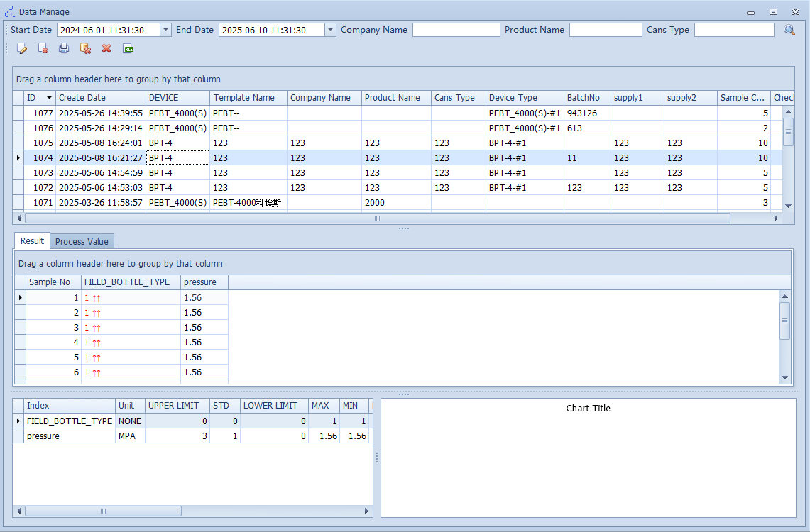The height and width of the screenshot is (532, 810).
Task: Click the Index table horizontal scrollbar thumb
Action: [x=104, y=511]
